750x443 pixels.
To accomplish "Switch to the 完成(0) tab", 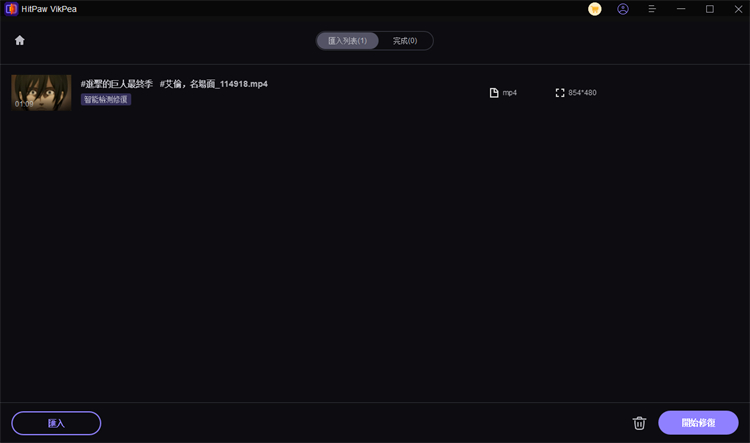I will click(405, 41).
